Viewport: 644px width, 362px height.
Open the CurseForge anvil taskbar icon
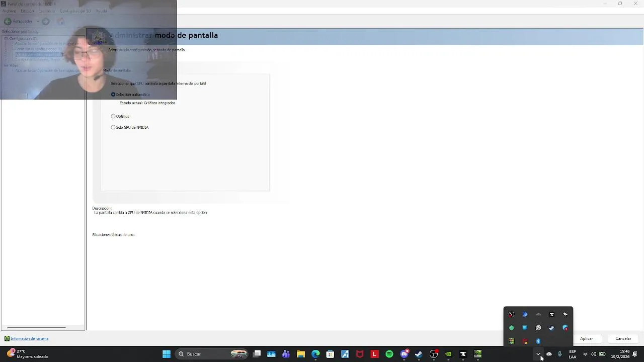[463, 354]
